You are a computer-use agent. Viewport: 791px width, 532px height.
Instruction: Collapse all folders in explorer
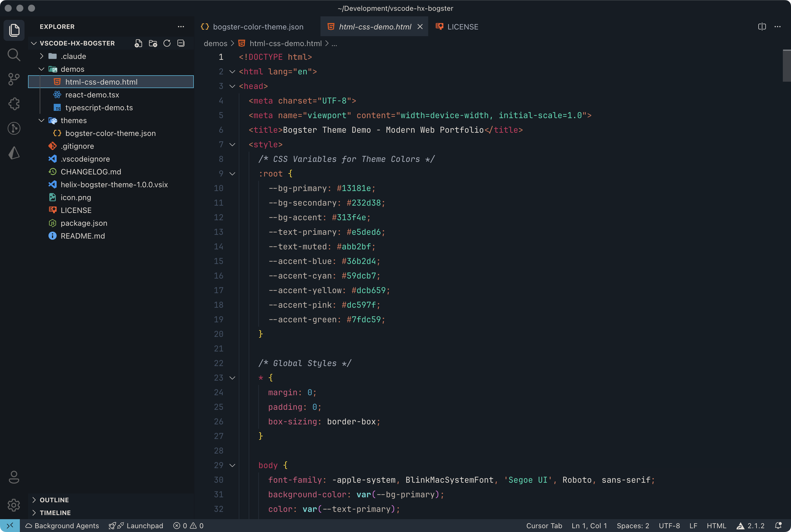click(181, 43)
